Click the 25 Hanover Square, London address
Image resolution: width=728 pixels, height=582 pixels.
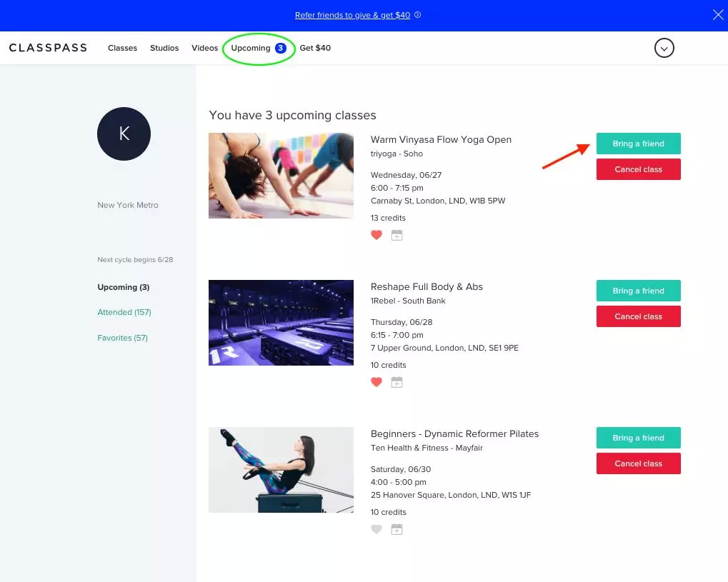click(451, 495)
